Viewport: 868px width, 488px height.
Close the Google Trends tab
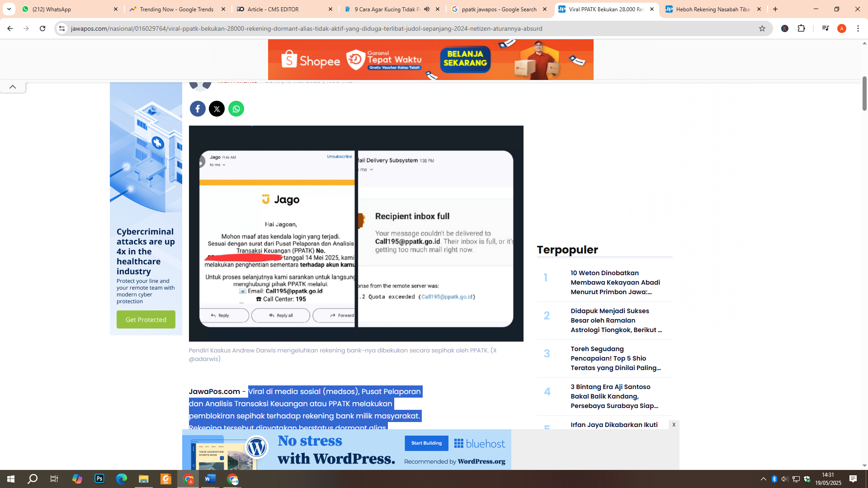[223, 9]
